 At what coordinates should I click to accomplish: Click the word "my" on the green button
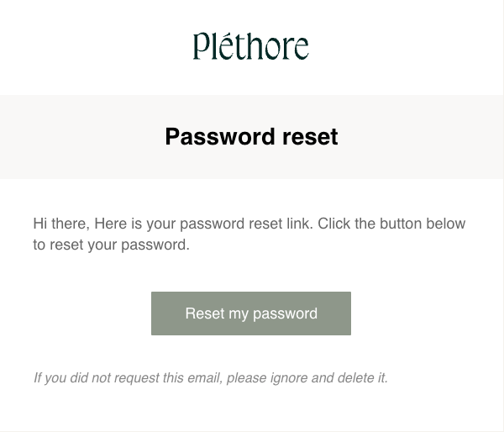pos(239,314)
